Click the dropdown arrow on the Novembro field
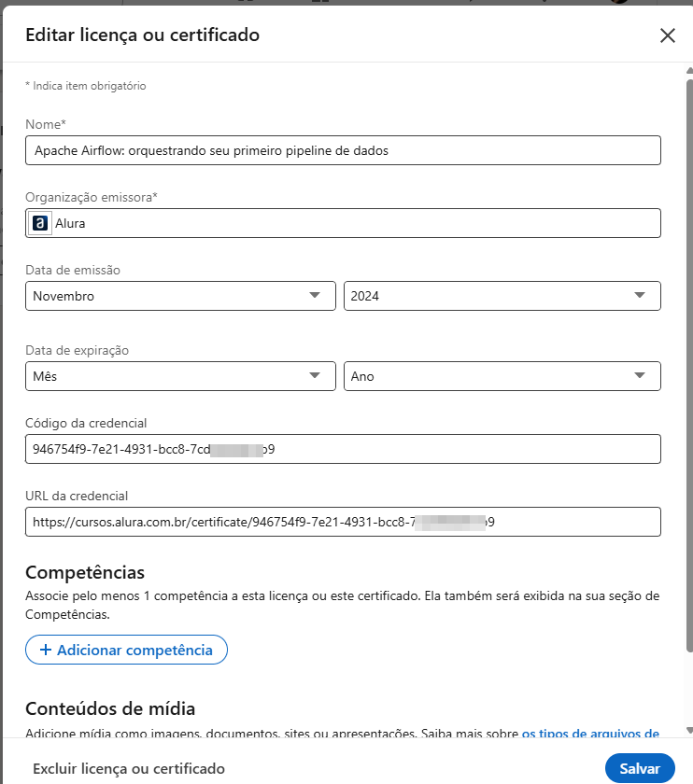The width and height of the screenshot is (693, 784). click(318, 295)
